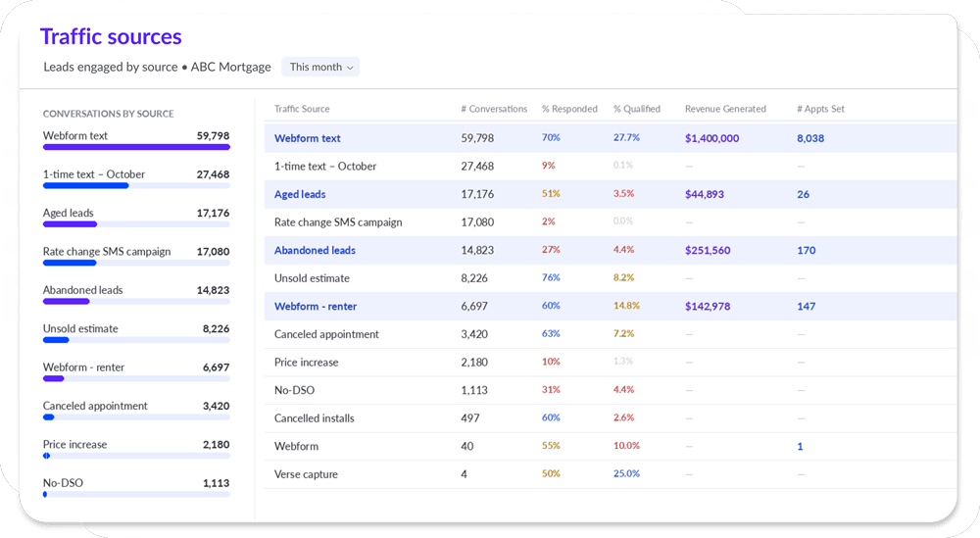Click the 59,798 sidebar conversation count
Screen dimensions: 980x538
pyautogui.click(x=213, y=135)
